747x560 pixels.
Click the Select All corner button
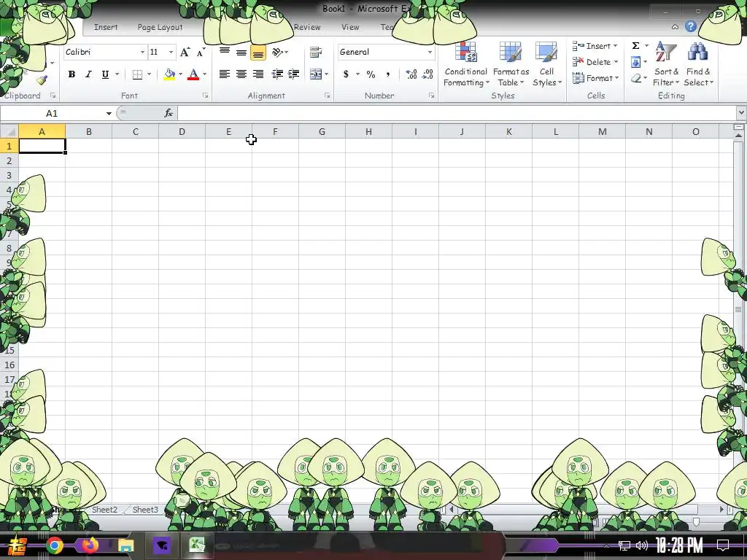(9, 131)
